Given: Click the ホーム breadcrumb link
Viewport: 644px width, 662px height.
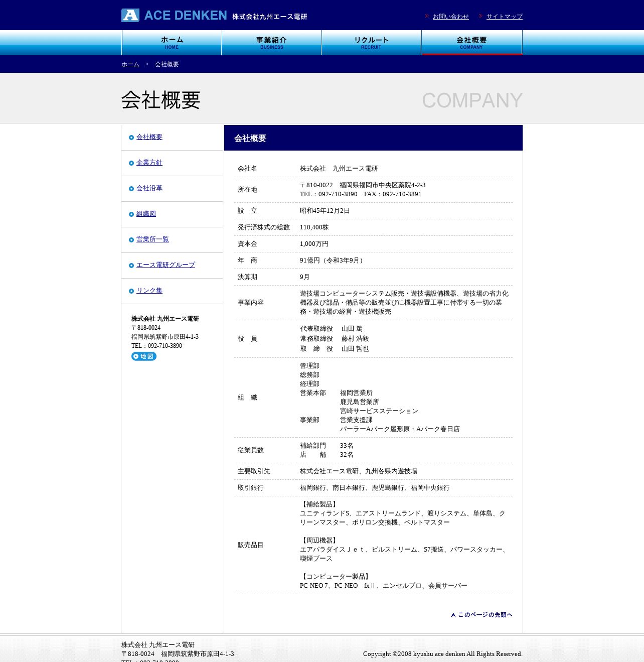Looking at the screenshot, I should click(x=130, y=64).
